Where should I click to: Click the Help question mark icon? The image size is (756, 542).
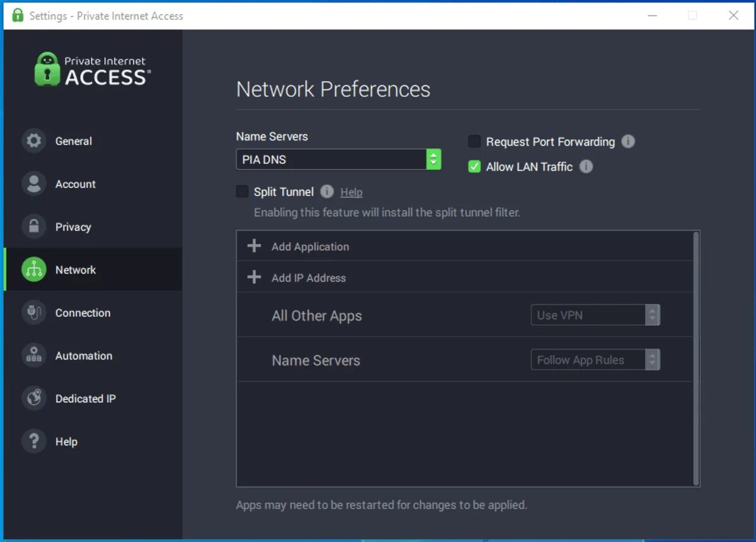click(x=33, y=441)
